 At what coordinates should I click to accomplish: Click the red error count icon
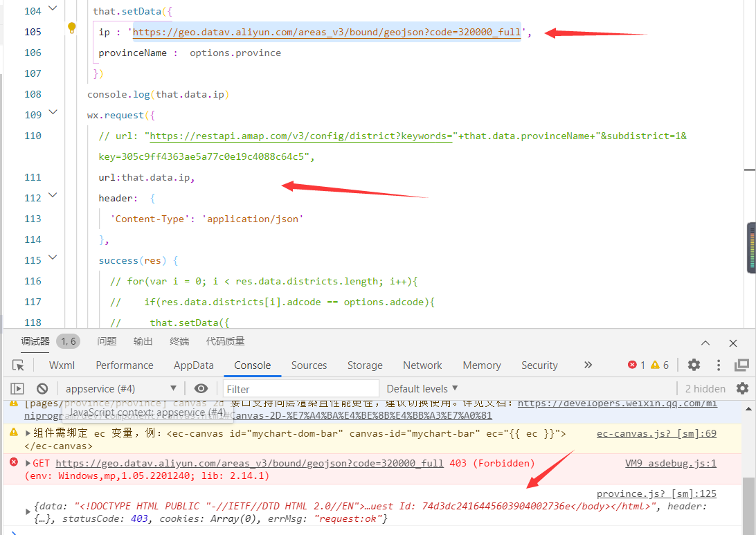pyautogui.click(x=632, y=365)
